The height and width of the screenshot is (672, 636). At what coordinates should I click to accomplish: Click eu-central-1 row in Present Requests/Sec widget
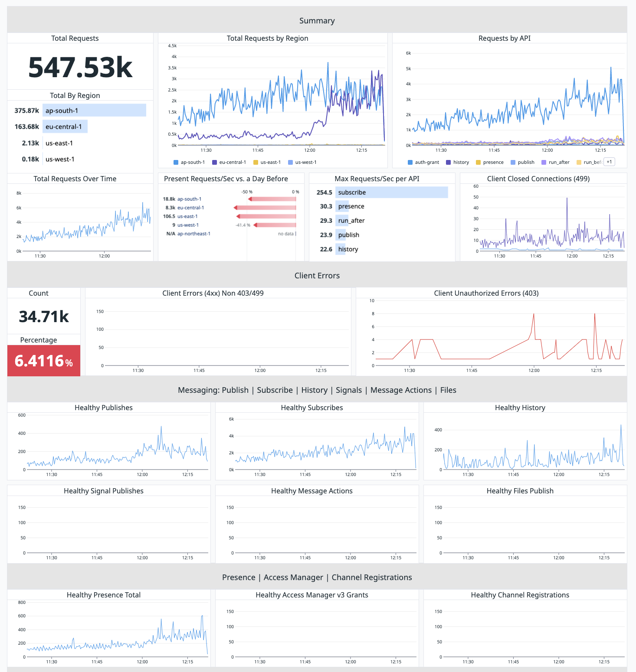pyautogui.click(x=229, y=208)
